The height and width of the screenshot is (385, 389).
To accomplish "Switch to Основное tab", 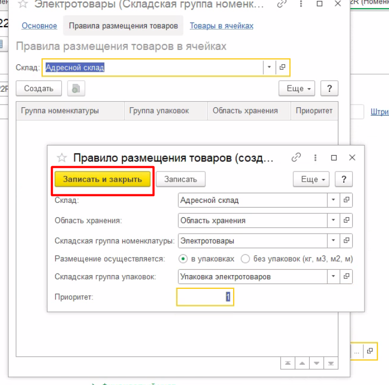I will click(39, 26).
